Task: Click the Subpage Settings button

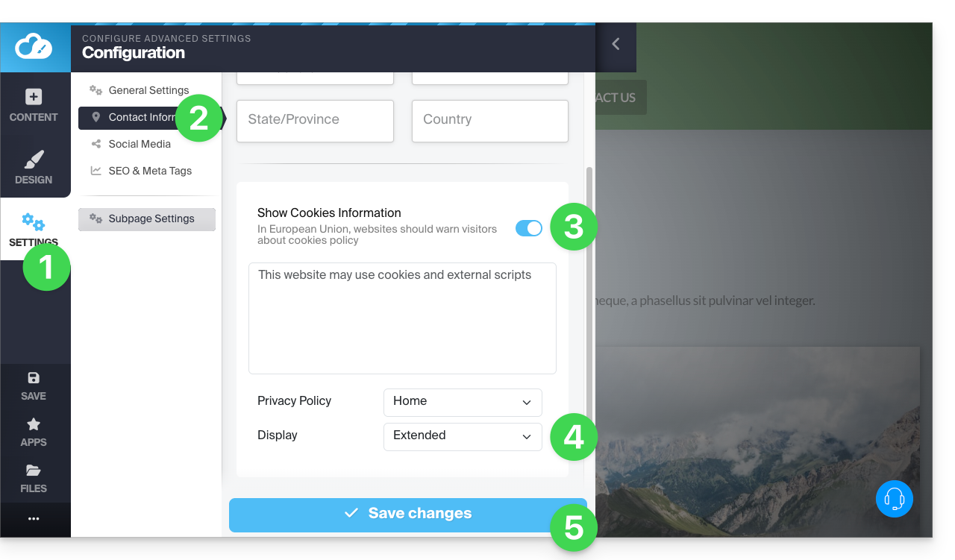Action: (x=147, y=218)
